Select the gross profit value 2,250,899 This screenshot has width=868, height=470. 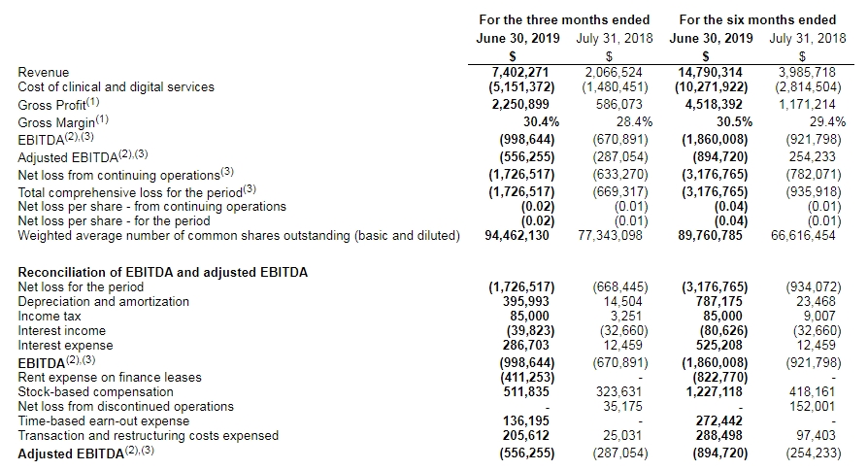524,103
